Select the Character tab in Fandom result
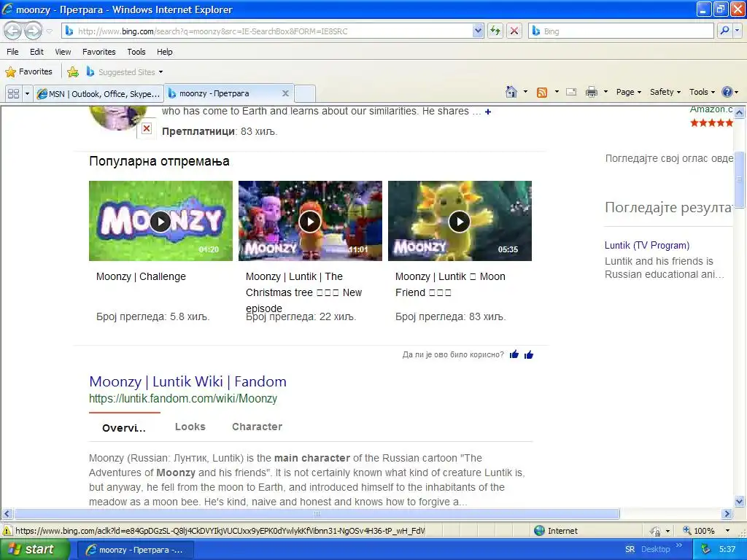The image size is (747, 560). click(258, 427)
